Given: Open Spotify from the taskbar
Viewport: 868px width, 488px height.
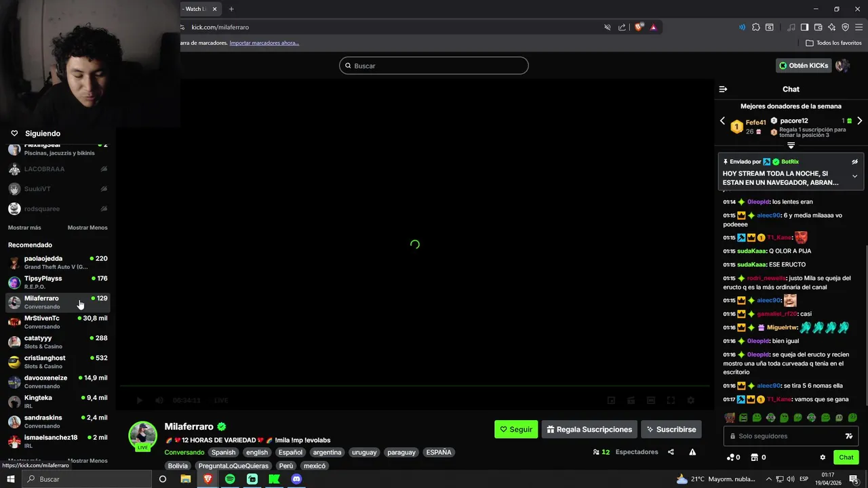Looking at the screenshot, I should tap(230, 479).
